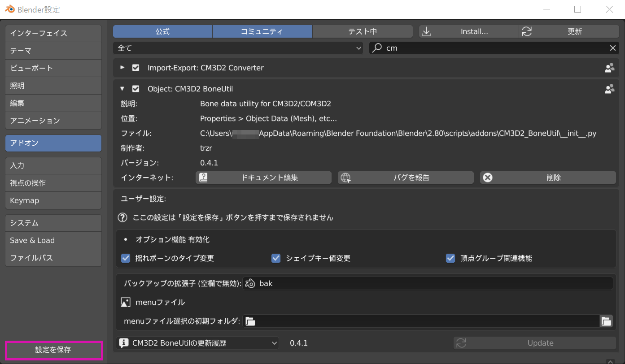Click the Update button
Image resolution: width=625 pixels, height=364 pixels.
pyautogui.click(x=535, y=343)
